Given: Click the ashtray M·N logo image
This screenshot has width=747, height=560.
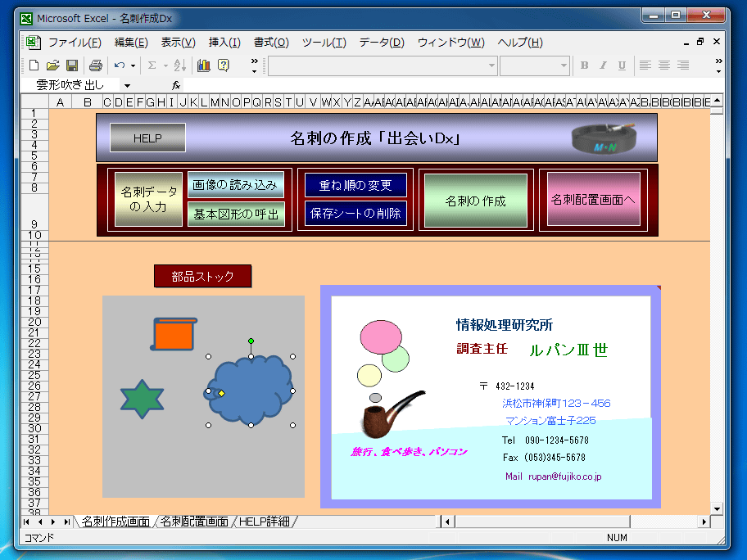Looking at the screenshot, I should [604, 138].
